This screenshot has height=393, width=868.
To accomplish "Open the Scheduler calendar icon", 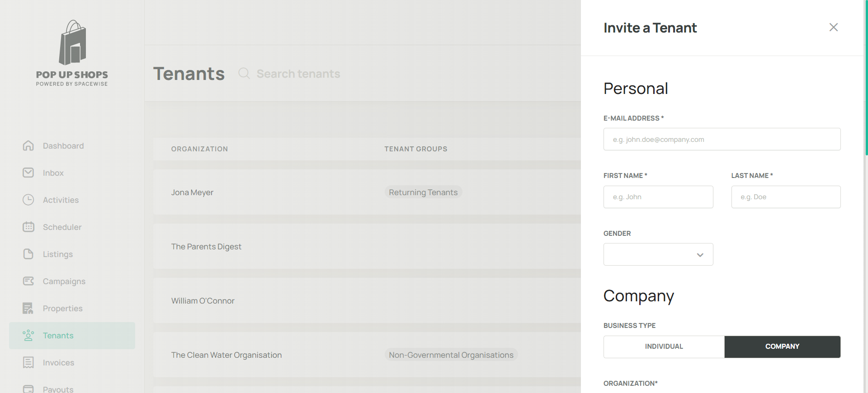I will [28, 227].
